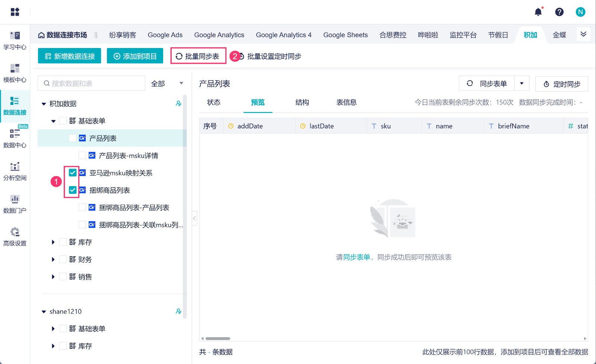The height and width of the screenshot is (364, 596).
Task: Open 数据门户 in sidebar
Action: 15,204
